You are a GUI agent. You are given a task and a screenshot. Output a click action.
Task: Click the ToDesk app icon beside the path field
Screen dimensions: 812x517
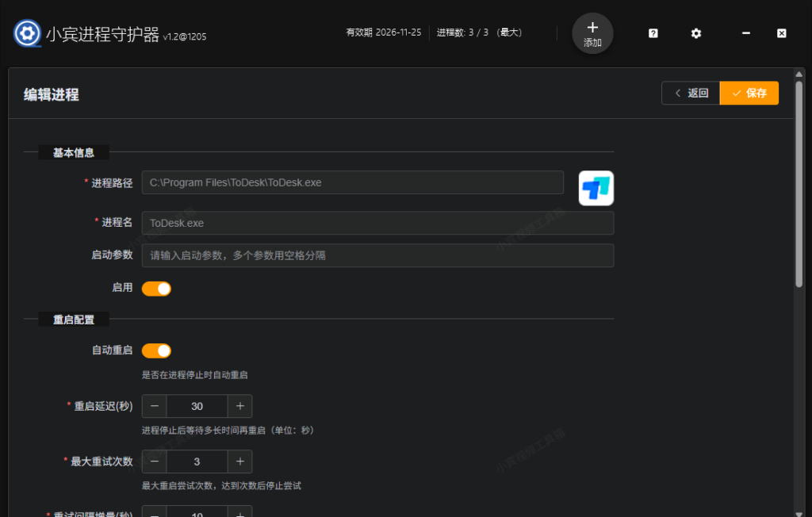(x=596, y=188)
